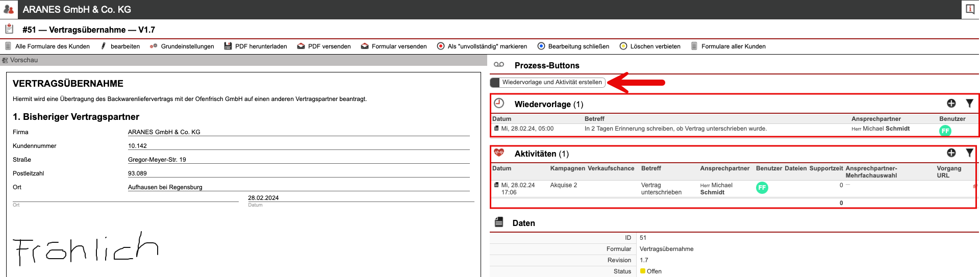
Task: Click Kampagnen column header in Aktivitäten
Action: tap(567, 168)
